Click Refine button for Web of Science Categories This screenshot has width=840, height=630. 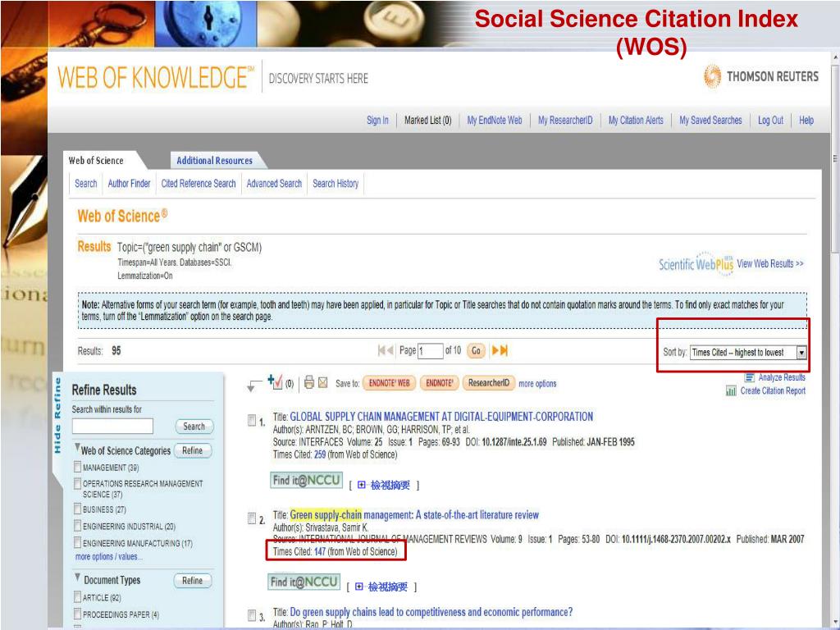192,450
